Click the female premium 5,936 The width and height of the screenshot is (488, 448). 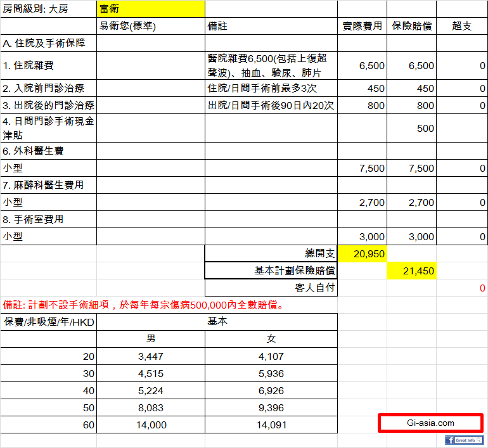point(271,373)
